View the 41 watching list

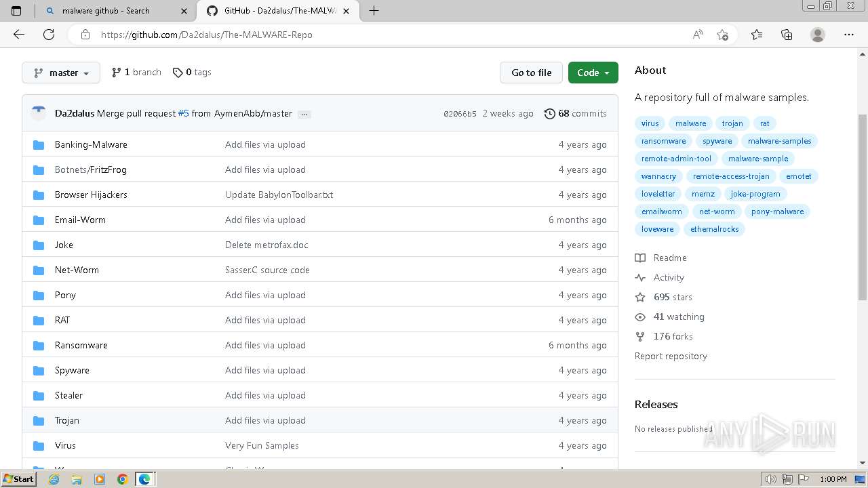click(670, 317)
